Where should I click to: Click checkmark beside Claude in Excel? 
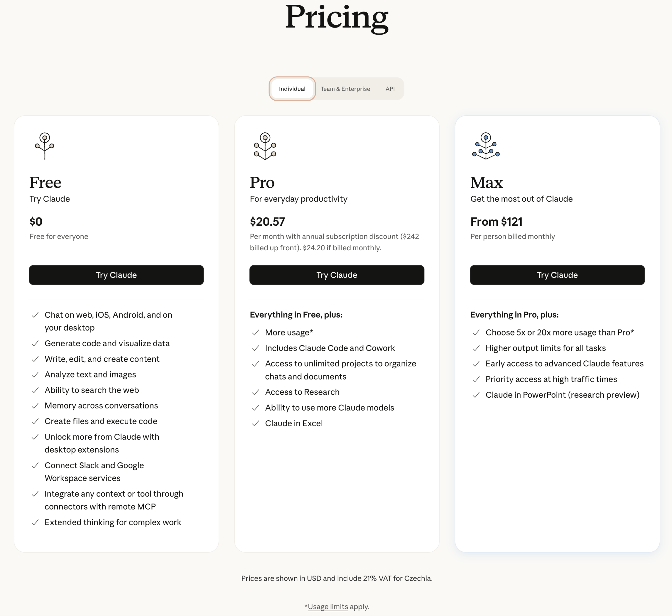256,423
